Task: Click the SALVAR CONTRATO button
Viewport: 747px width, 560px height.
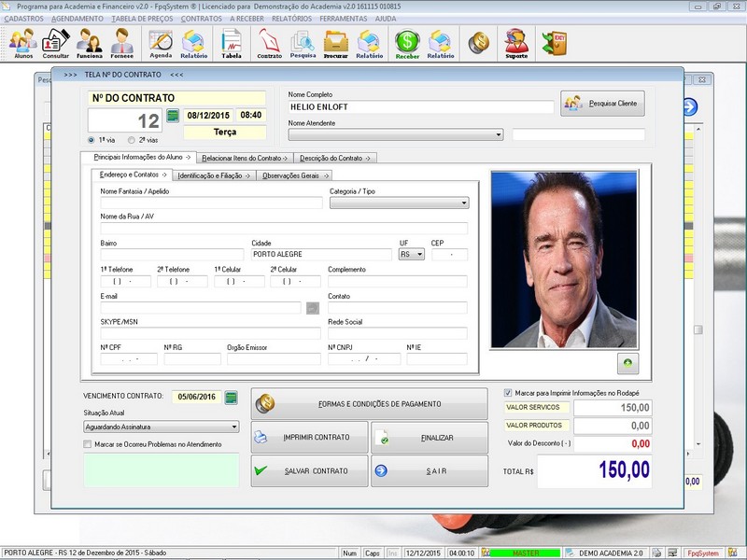Action: point(310,470)
